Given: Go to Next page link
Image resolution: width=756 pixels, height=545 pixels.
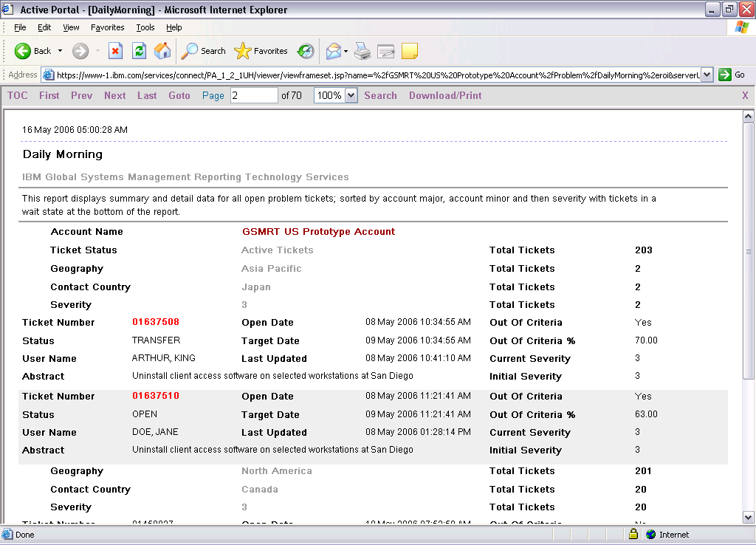Looking at the screenshot, I should (x=114, y=95).
